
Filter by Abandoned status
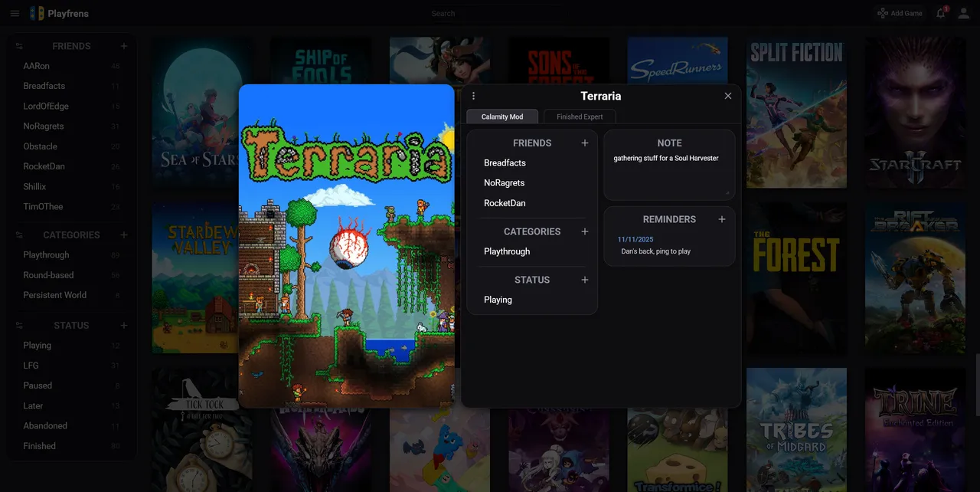pyautogui.click(x=71, y=426)
